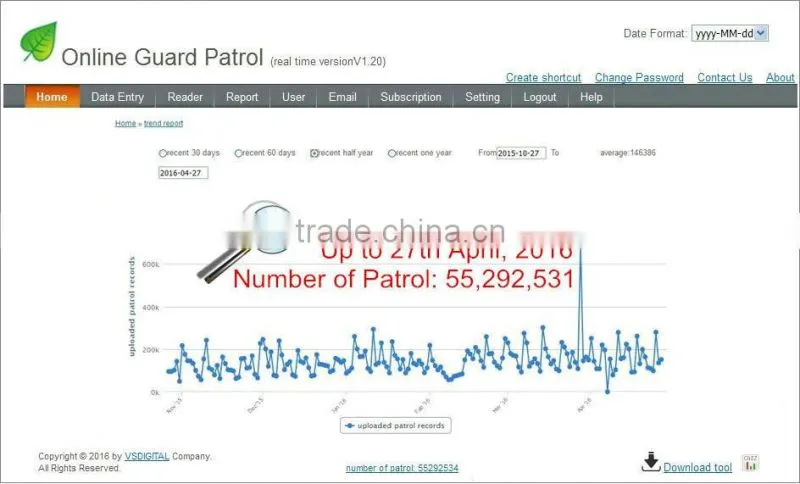Click the green leaf logo
Image resolution: width=800 pixels, height=484 pixels.
click(x=39, y=42)
